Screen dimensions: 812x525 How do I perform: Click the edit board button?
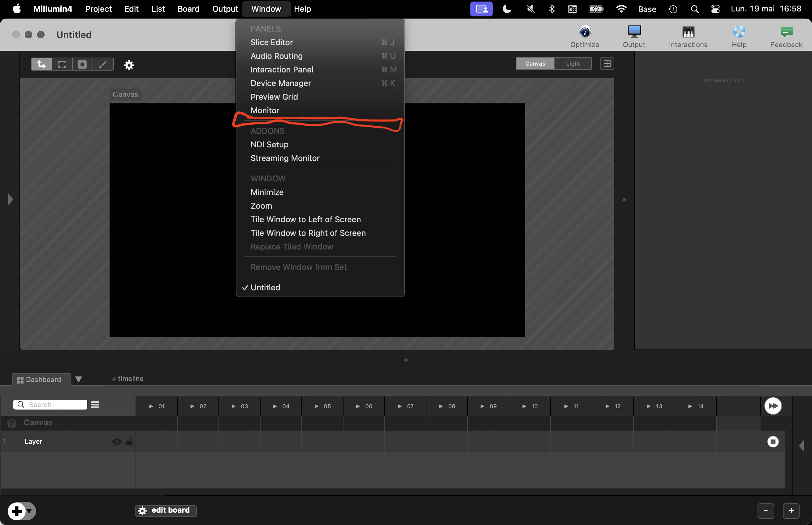166,510
